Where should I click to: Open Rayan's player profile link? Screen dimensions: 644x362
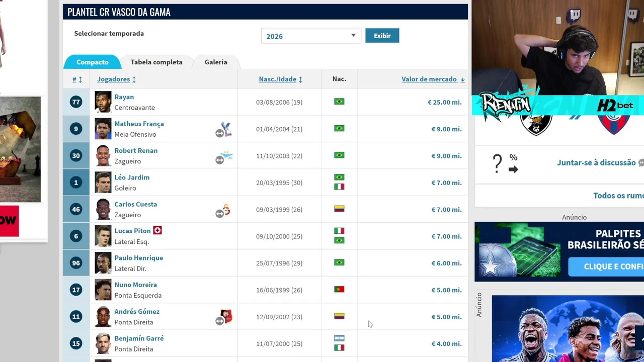coord(124,97)
